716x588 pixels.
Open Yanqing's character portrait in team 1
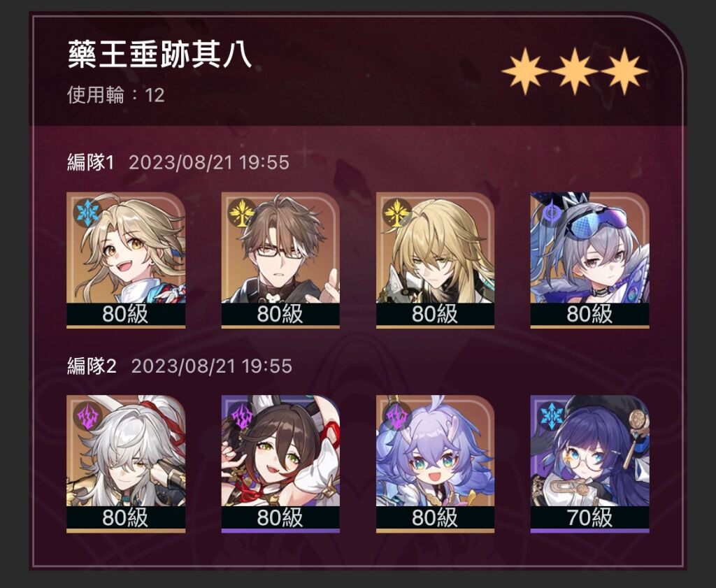click(126, 248)
